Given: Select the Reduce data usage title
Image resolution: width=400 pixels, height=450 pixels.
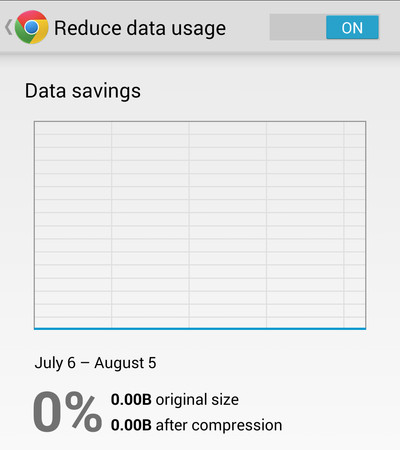Looking at the screenshot, I should pos(140,28).
